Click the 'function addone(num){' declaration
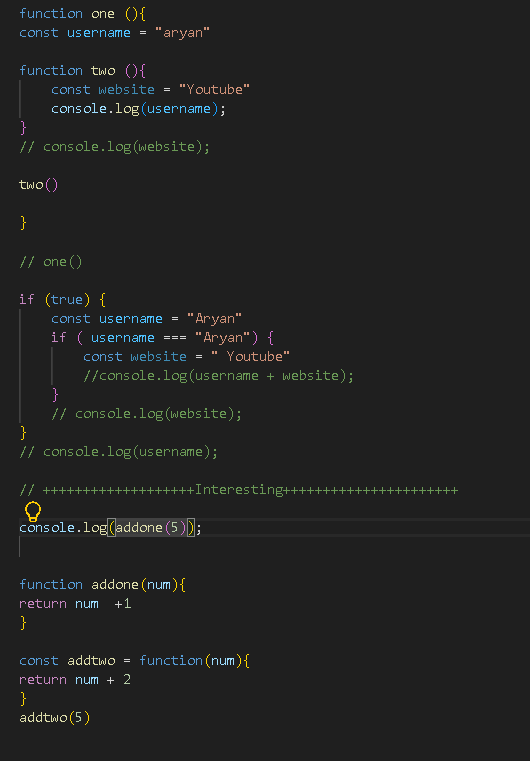The height and width of the screenshot is (761, 530). (x=102, y=585)
